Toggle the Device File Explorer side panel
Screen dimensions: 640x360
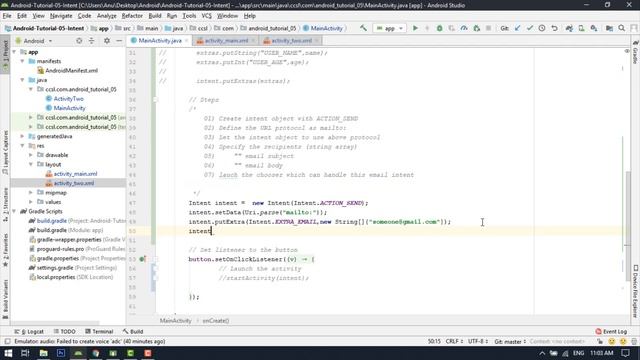click(636, 291)
